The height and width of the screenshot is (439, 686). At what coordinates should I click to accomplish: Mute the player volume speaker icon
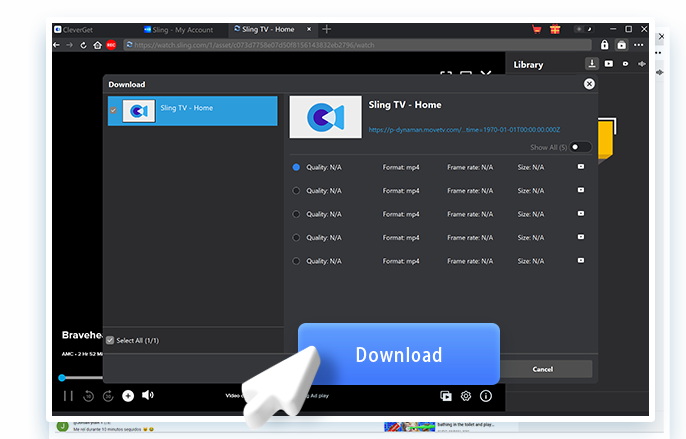pos(148,395)
